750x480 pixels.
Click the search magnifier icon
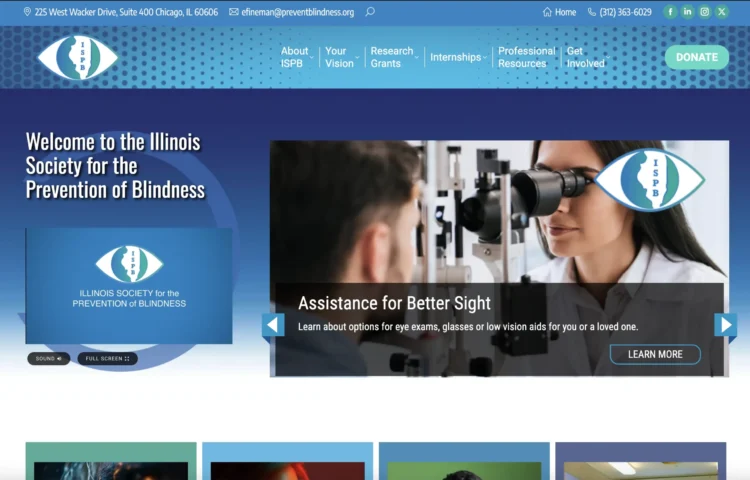pos(370,12)
